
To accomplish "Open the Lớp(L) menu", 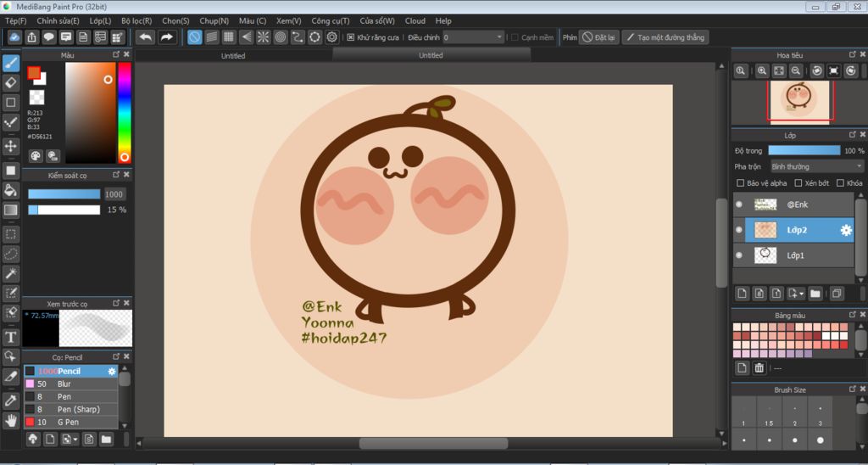I will point(100,21).
